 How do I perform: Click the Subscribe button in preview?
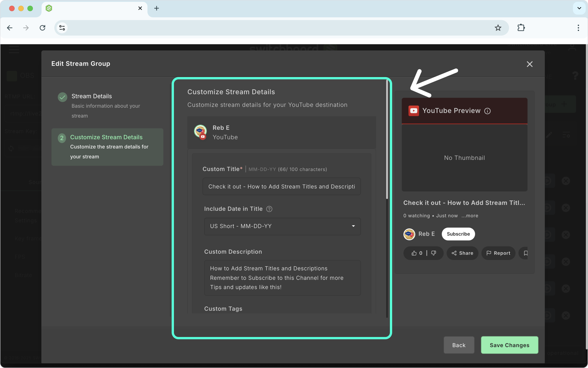[x=458, y=234]
